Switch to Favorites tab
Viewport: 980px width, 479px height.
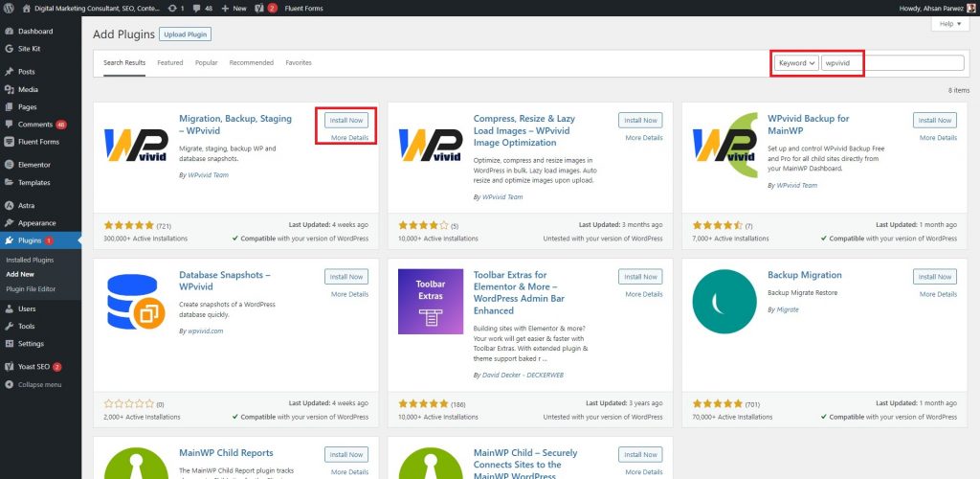coord(299,63)
